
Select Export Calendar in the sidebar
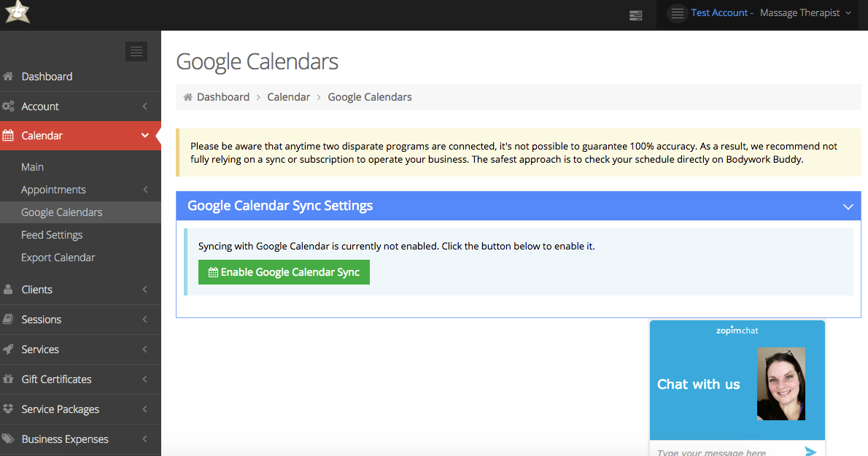point(58,257)
